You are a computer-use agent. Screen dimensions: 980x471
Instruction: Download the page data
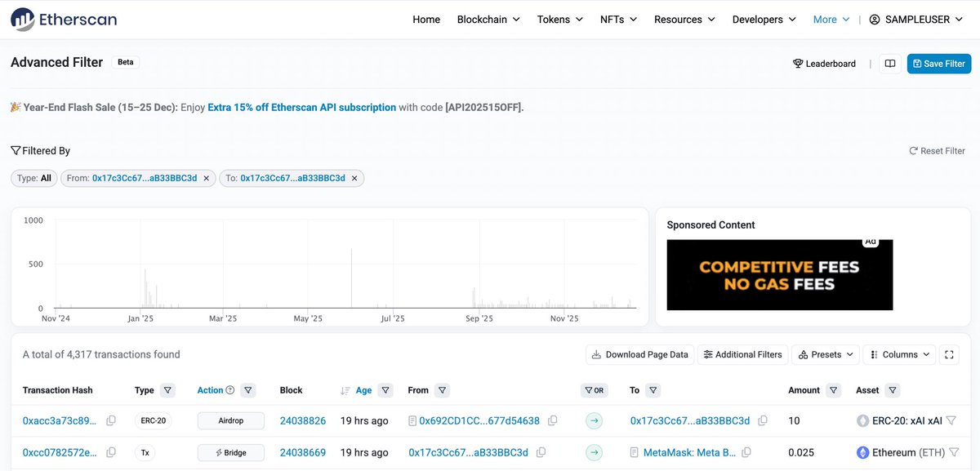coord(640,354)
